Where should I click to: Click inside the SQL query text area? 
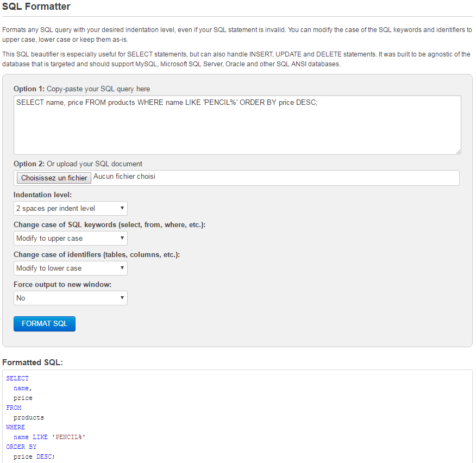[237, 125]
